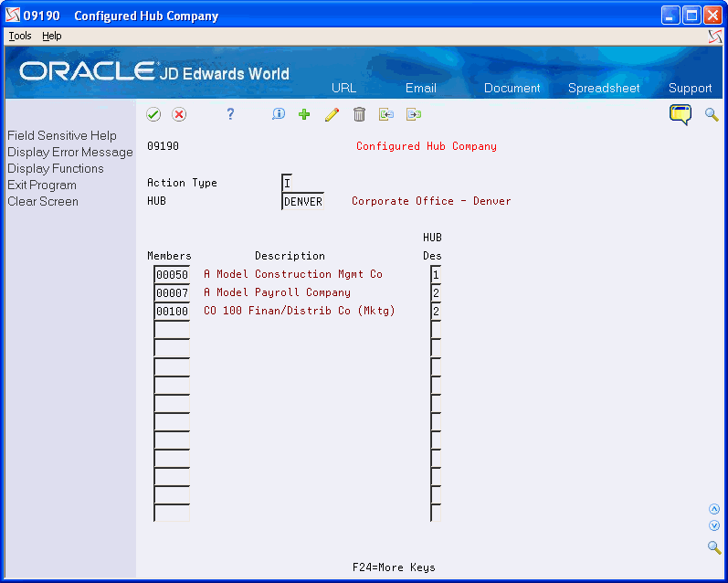The width and height of the screenshot is (728, 583).
Task: Select Display Error Message
Action: 70,153
